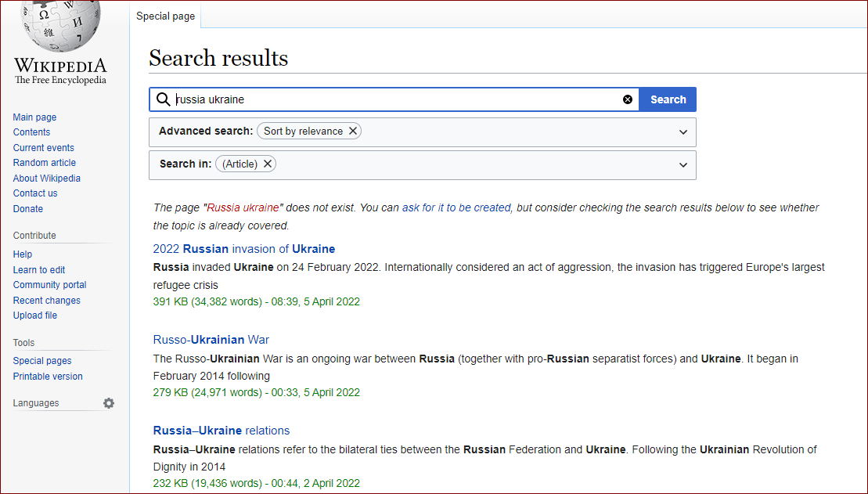The height and width of the screenshot is (494, 868).
Task: Open Learn to edit
Action: tap(39, 270)
